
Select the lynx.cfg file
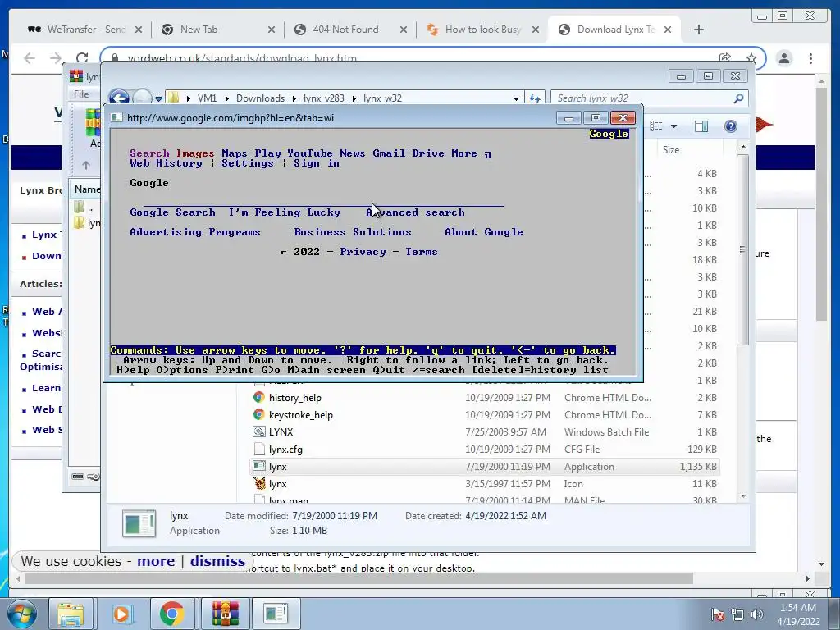(285, 449)
